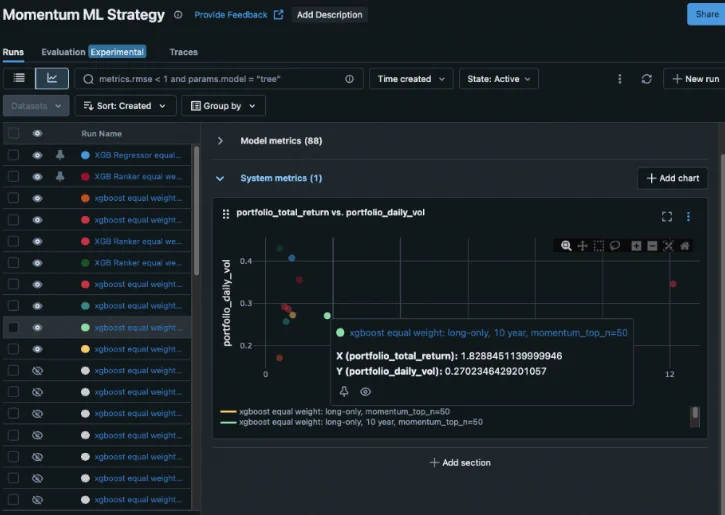The image size is (725, 515).
Task: Click the eye column header icon
Action: tap(37, 134)
